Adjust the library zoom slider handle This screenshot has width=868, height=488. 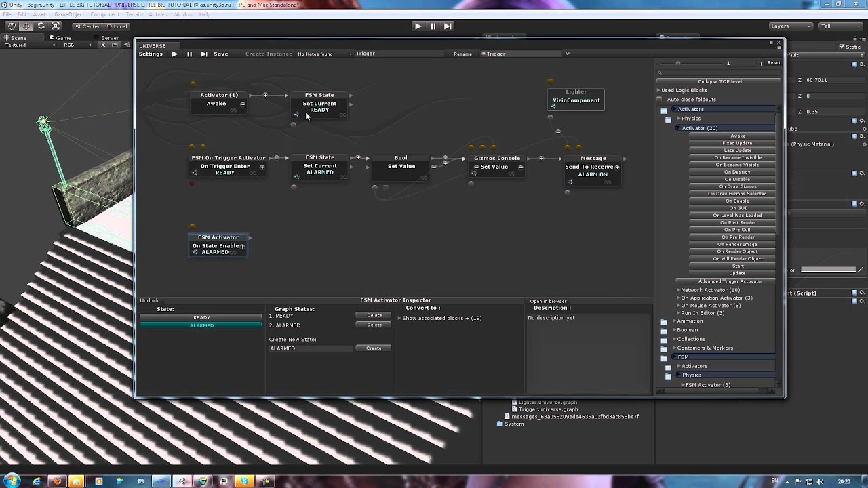(x=677, y=64)
